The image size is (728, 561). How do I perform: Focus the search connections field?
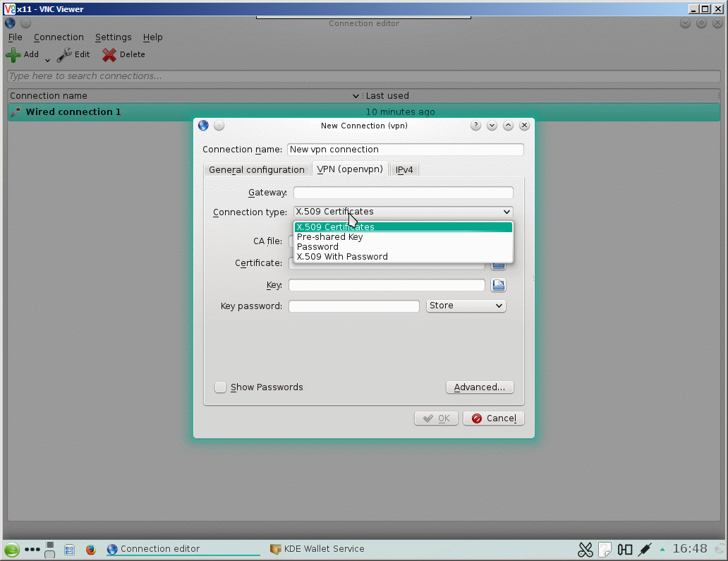pyautogui.click(x=363, y=76)
